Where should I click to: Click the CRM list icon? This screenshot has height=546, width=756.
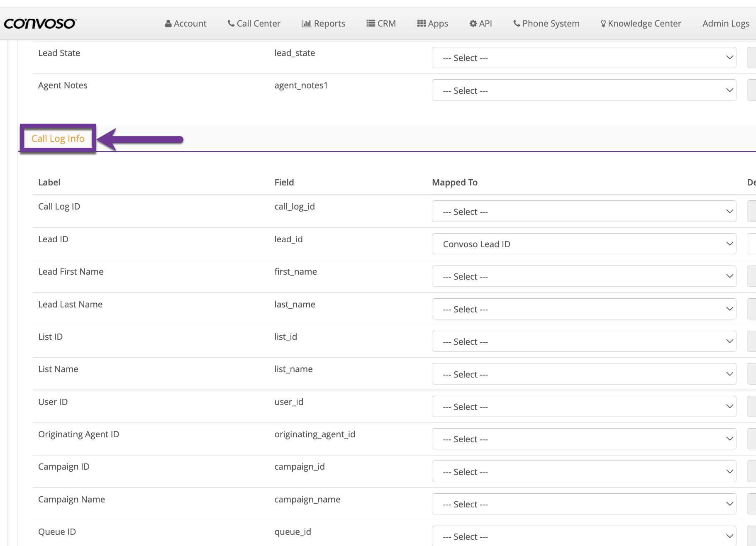(x=371, y=24)
